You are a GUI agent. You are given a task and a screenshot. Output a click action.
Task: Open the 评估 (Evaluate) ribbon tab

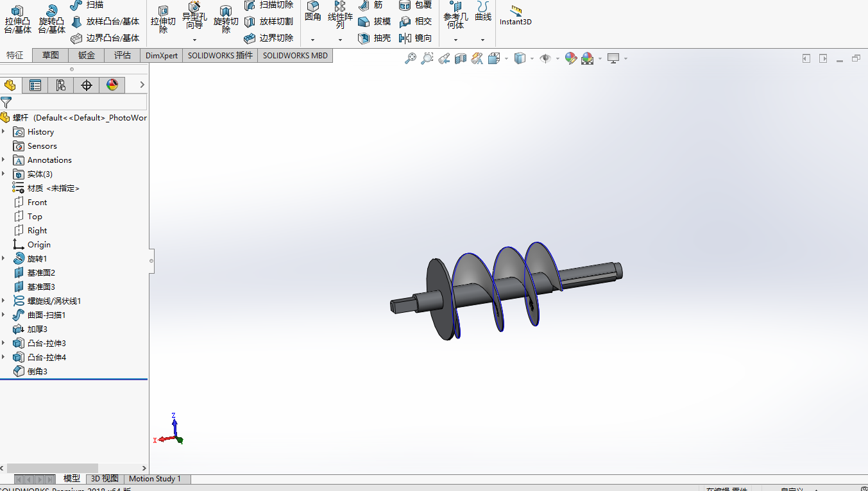coord(123,55)
